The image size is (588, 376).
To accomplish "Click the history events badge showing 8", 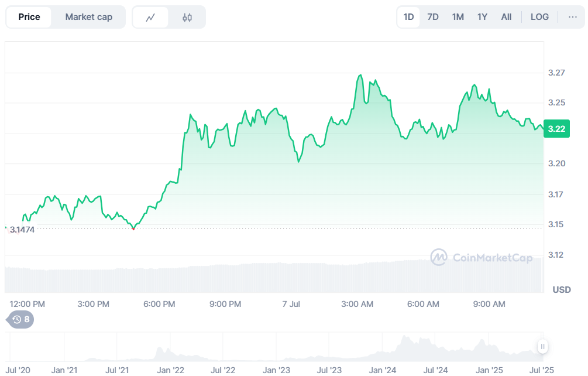I will (x=20, y=319).
